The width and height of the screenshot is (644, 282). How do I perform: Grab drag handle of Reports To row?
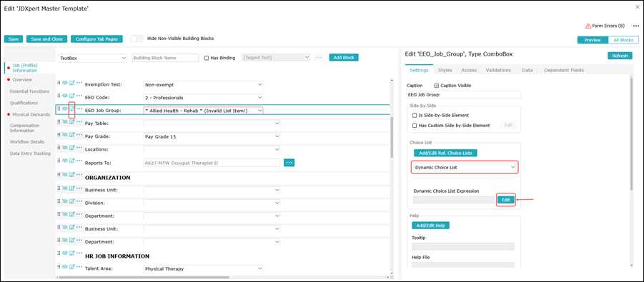[x=59, y=161]
